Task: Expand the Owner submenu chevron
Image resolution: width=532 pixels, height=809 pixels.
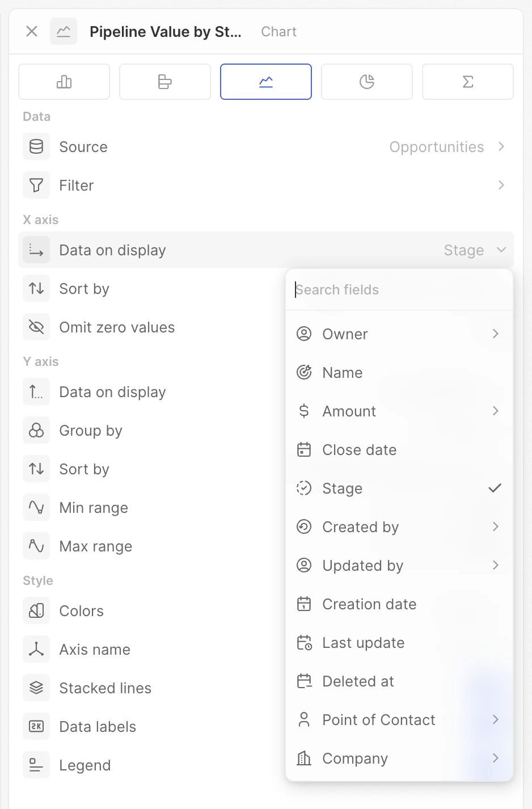Action: point(496,334)
